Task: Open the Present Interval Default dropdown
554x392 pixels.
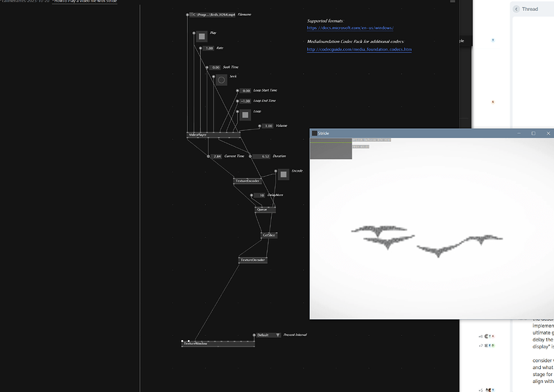Action: point(268,335)
